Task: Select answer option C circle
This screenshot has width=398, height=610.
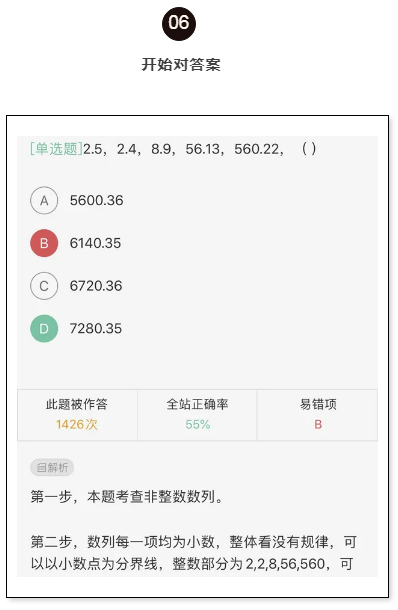Action: (44, 286)
